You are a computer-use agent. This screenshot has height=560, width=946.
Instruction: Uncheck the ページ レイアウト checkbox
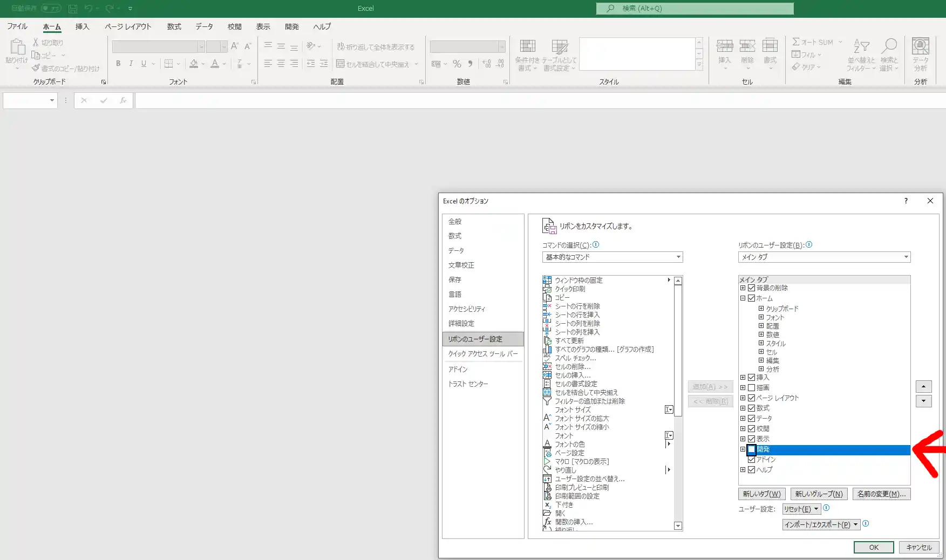pyautogui.click(x=751, y=398)
